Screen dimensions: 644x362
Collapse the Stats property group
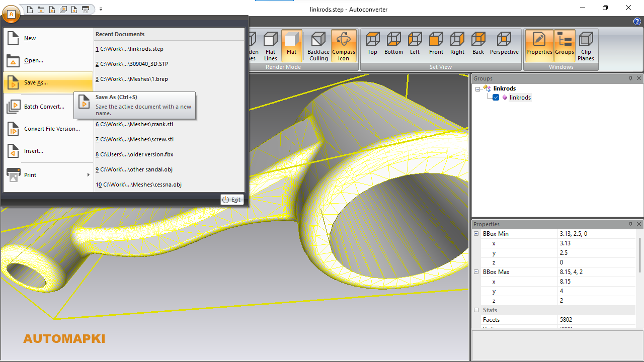(476, 310)
